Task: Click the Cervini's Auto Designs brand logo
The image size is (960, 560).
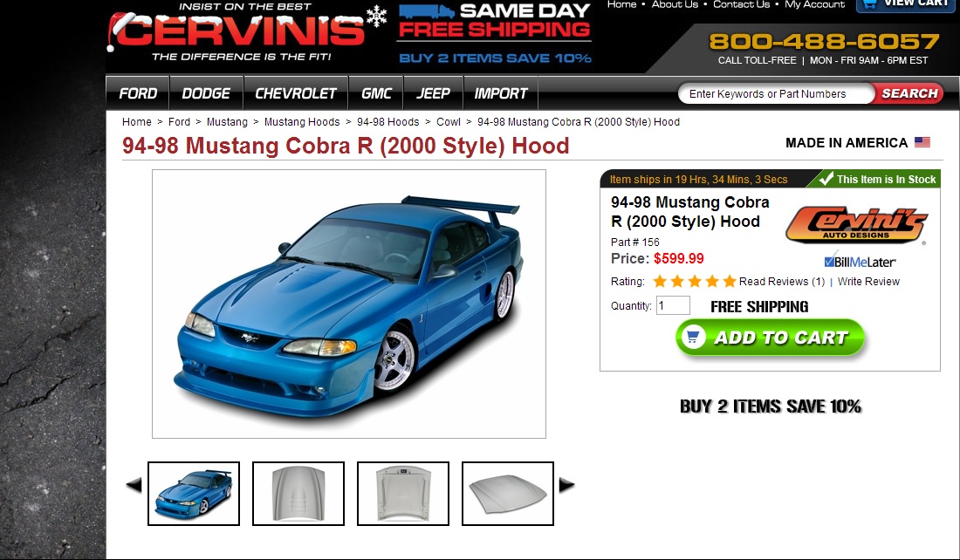Action: point(856,225)
